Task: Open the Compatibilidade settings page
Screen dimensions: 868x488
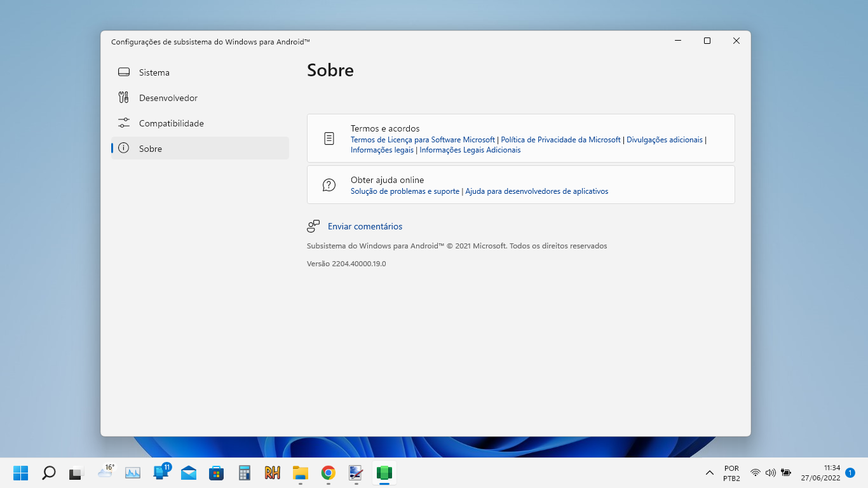Action: [x=200, y=123]
